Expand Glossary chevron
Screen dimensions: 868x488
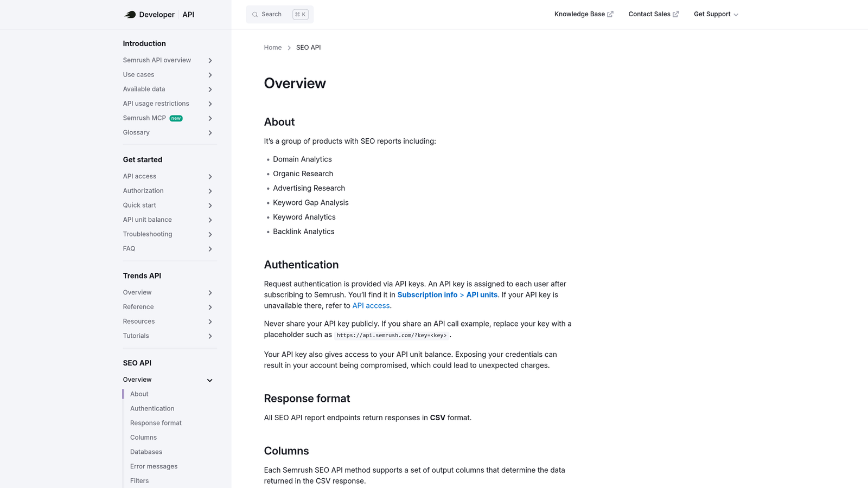click(x=210, y=133)
